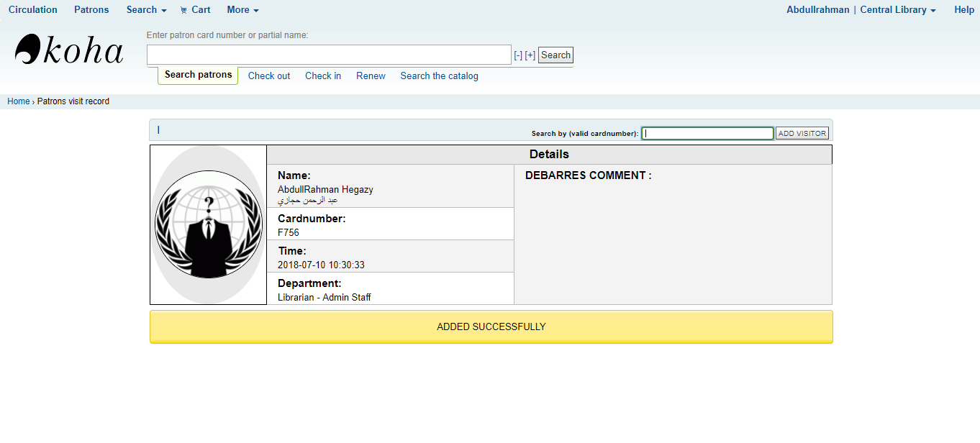Screen dimensions: 980x443
Task: Select the Search patrons tab
Action: coord(198,75)
